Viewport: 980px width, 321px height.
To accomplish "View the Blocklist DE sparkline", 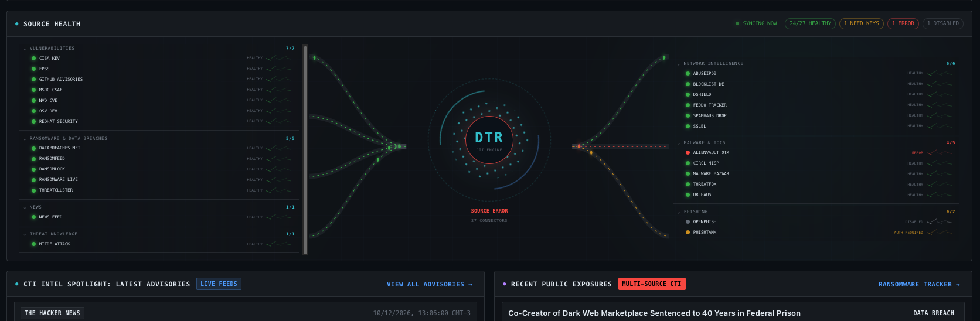I will [940, 84].
